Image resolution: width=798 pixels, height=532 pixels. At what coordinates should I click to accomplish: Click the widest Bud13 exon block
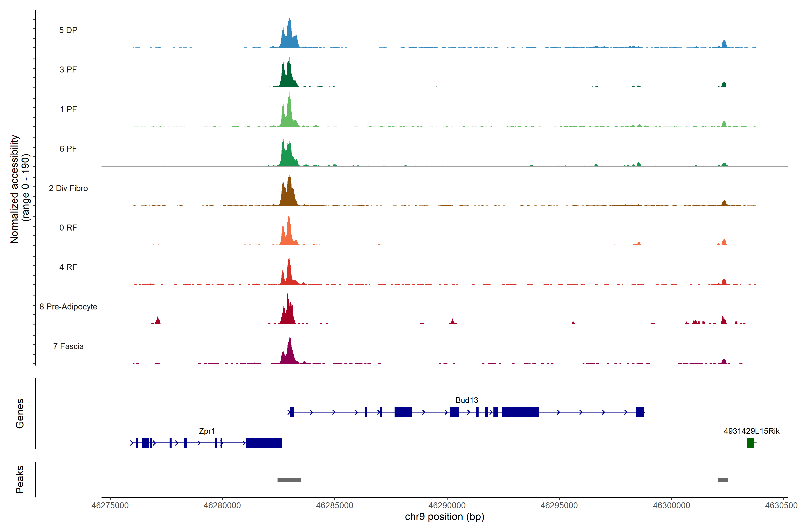pos(520,412)
